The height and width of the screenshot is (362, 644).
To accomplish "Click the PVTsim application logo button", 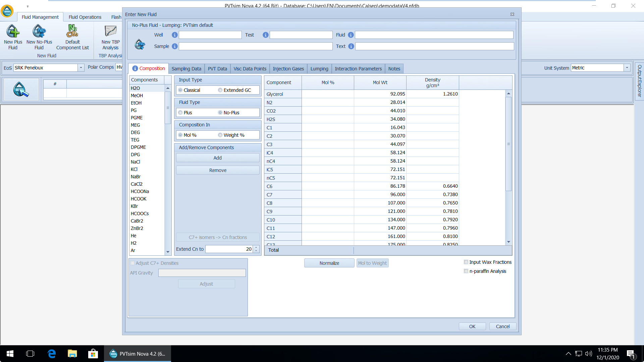I will pyautogui.click(x=7, y=11).
